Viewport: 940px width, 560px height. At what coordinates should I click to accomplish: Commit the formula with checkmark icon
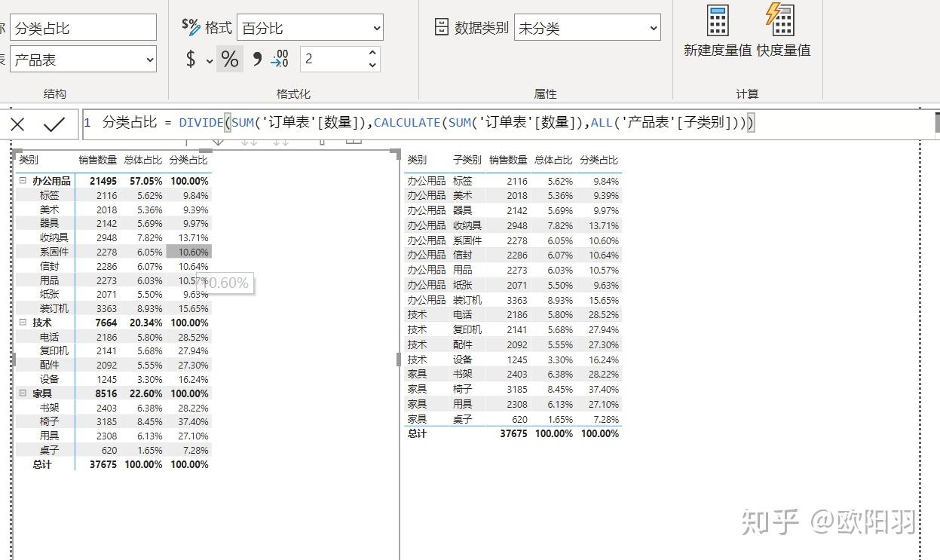point(54,124)
